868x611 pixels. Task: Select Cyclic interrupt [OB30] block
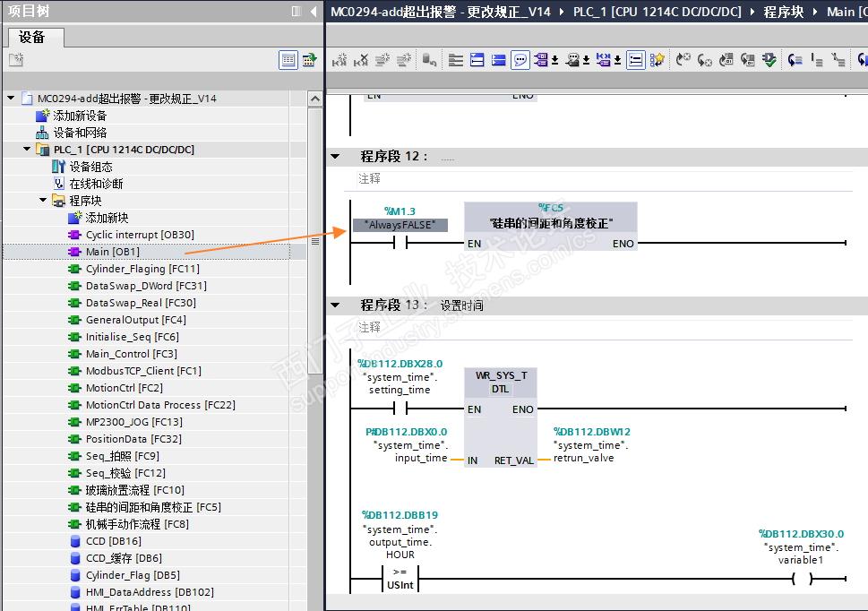140,235
